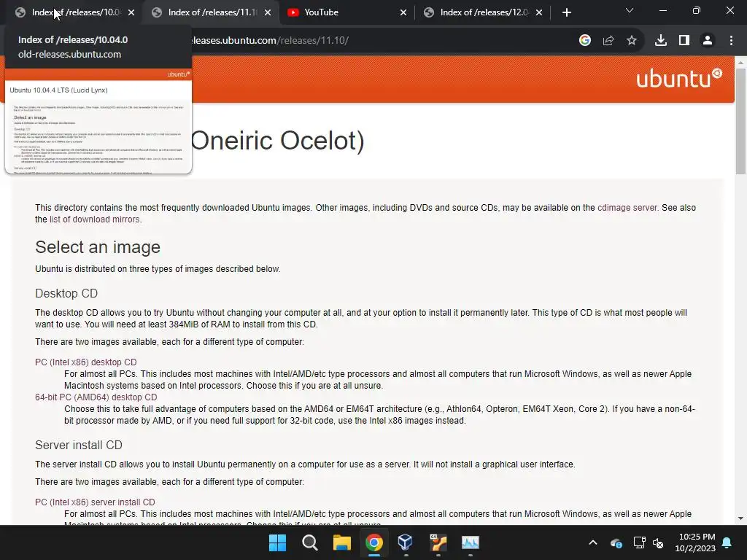Click the Ubuntu logo in header
747x560 pixels.
[679, 79]
